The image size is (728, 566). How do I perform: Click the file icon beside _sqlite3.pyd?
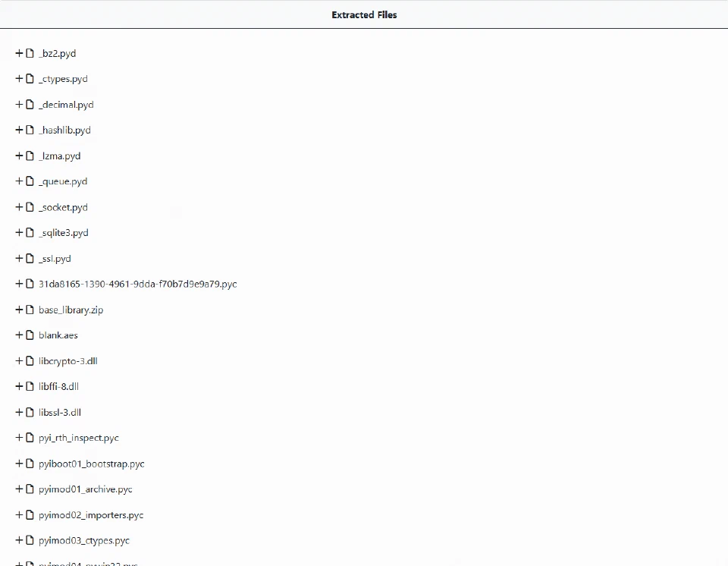click(x=30, y=232)
